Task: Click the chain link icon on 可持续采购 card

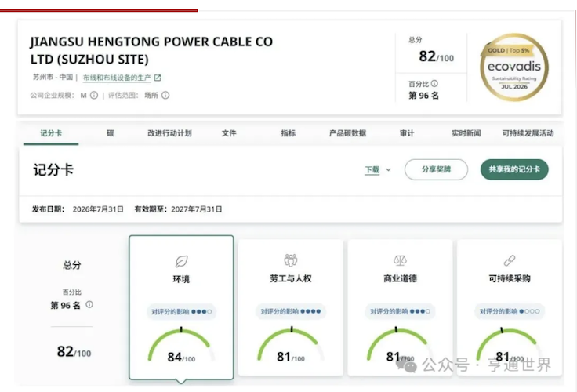Action: (x=510, y=260)
